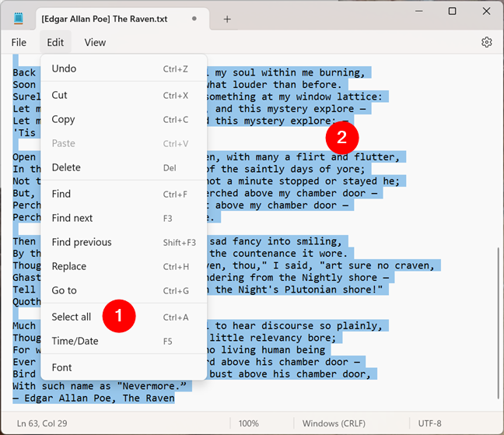Open Replace from the Edit menu
The width and height of the screenshot is (504, 435).
click(124, 266)
